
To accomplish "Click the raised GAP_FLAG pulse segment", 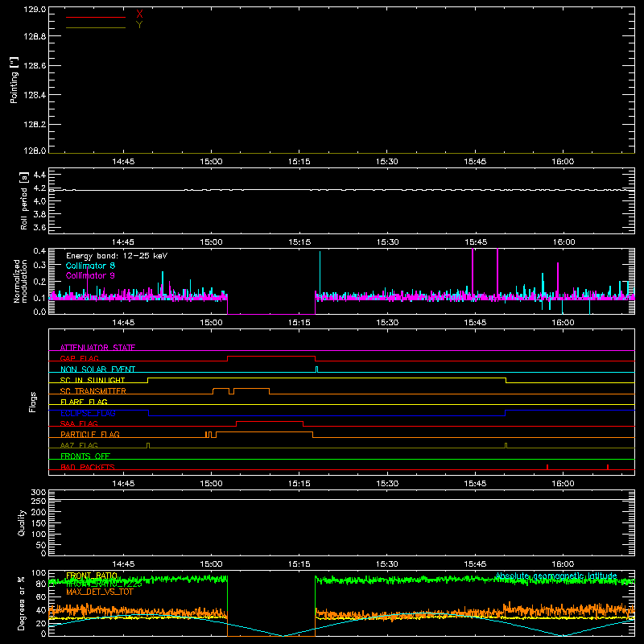I will [271, 357].
